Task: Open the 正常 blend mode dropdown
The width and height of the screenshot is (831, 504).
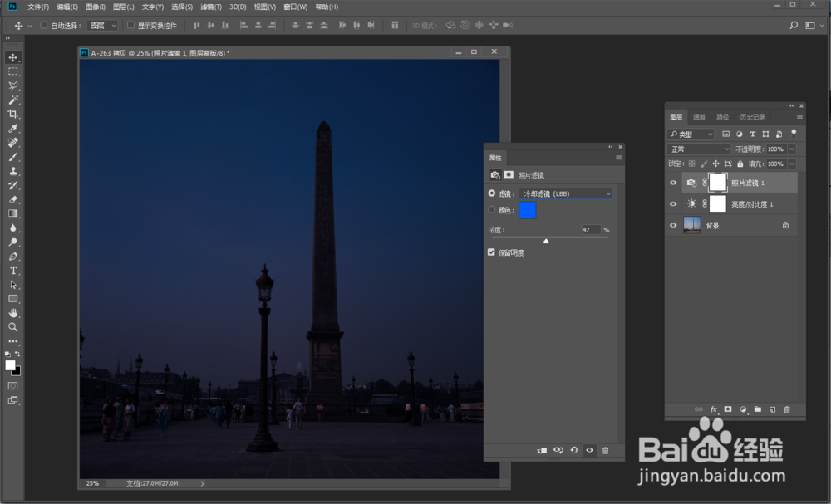Action: coord(699,149)
